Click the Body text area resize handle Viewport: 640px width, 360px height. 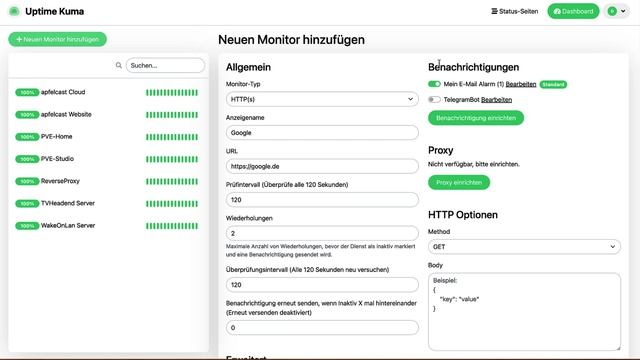[x=618, y=348]
